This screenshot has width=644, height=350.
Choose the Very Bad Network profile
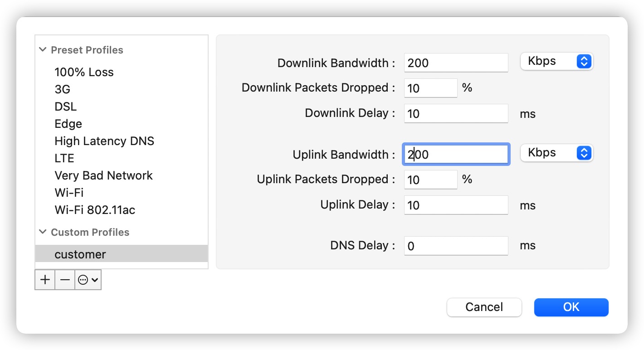(x=103, y=175)
